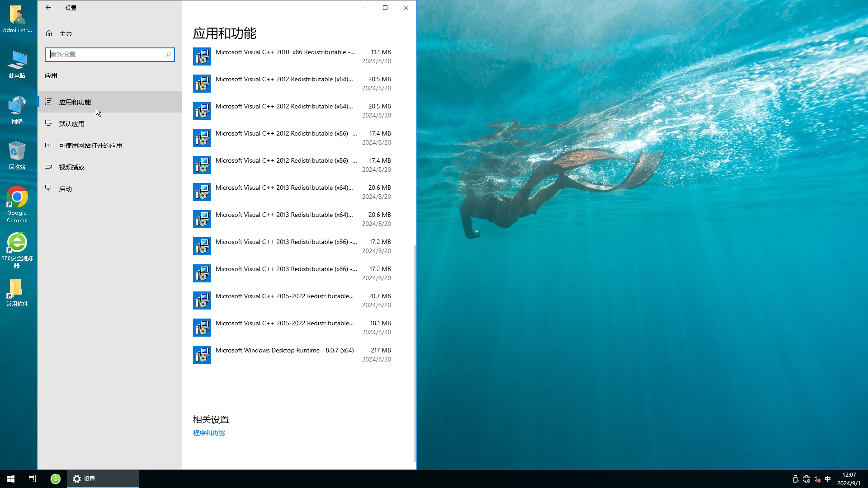Click the Microsoft Visual C++ 2013 x64 icon
This screenshot has width=868, height=488.
[x=202, y=192]
